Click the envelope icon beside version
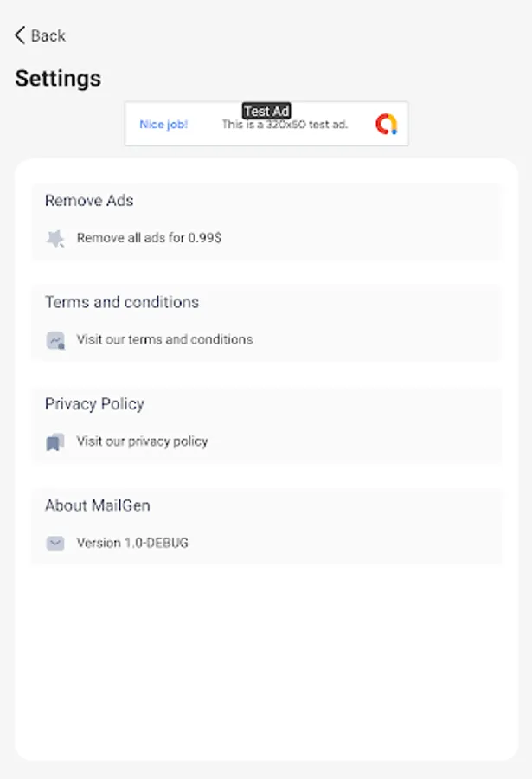The width and height of the screenshot is (532, 779). pos(55,544)
